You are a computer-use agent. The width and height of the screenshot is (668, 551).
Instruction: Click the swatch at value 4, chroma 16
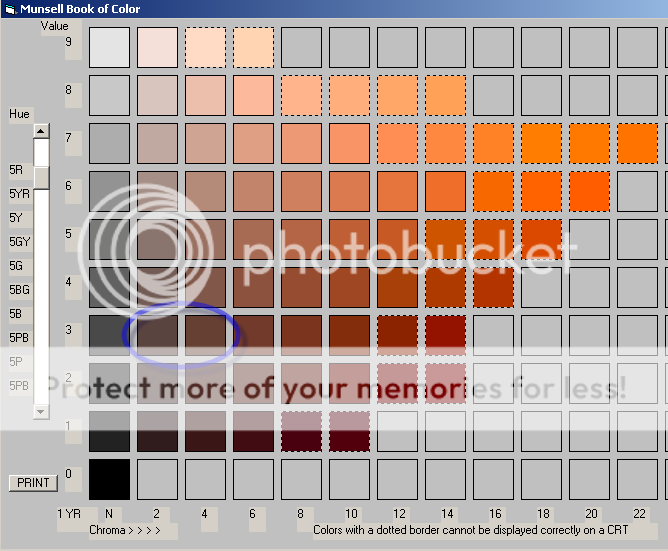coord(493,286)
